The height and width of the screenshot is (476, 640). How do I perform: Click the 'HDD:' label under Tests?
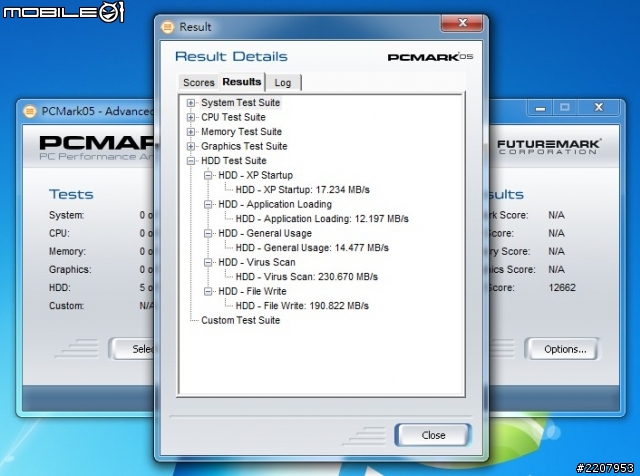coord(60,288)
